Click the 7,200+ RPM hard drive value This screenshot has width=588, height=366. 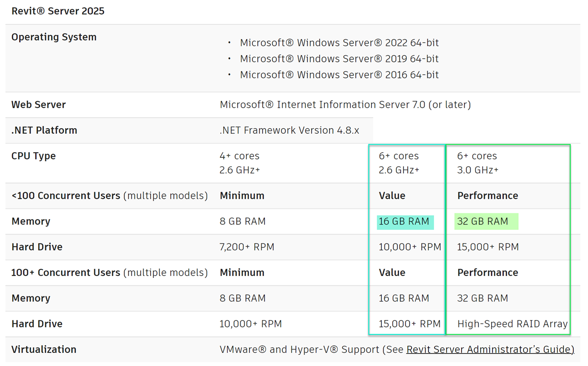point(247,247)
